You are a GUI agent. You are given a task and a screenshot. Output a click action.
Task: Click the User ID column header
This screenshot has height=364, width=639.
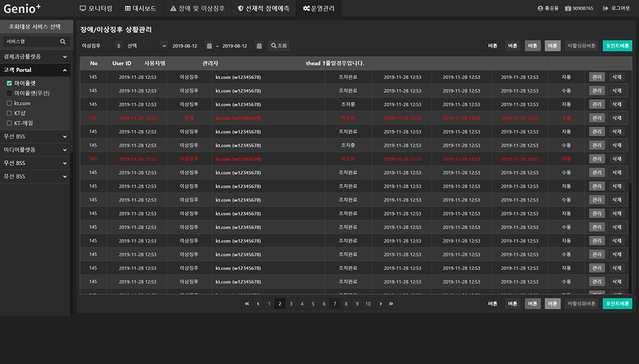122,63
